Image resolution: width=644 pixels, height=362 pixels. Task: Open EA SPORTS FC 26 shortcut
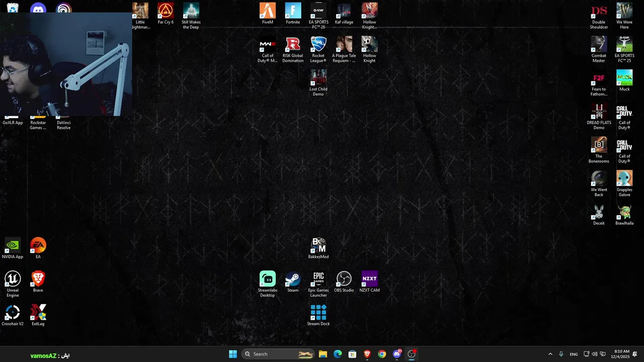click(318, 16)
